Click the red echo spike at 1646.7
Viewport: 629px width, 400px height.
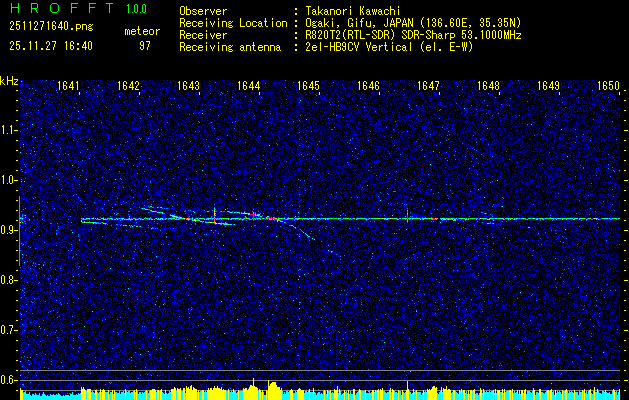pos(407,217)
